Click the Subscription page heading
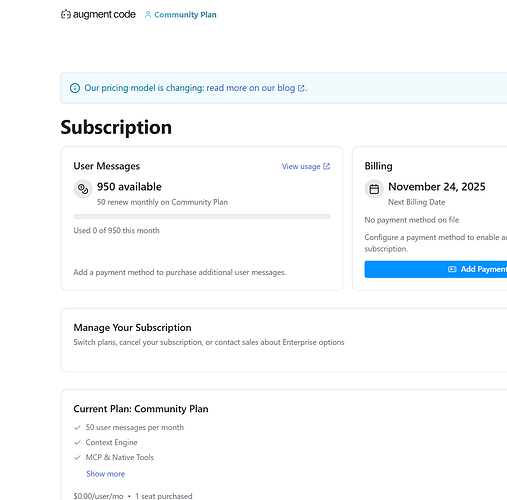 tap(116, 127)
